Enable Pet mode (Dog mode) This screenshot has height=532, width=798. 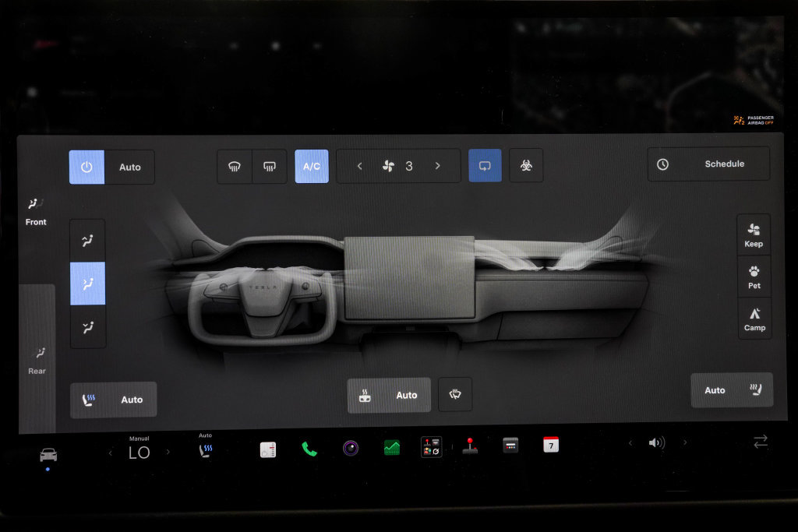click(x=754, y=277)
